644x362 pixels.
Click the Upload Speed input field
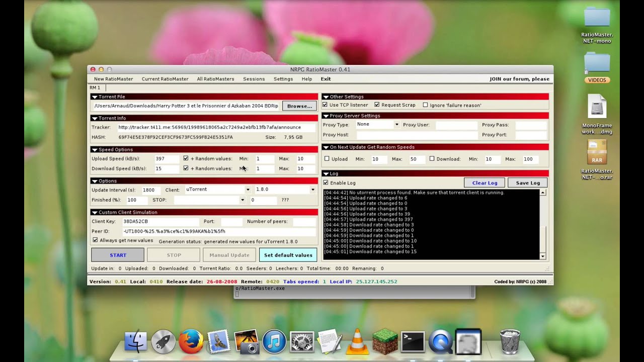pos(167,158)
